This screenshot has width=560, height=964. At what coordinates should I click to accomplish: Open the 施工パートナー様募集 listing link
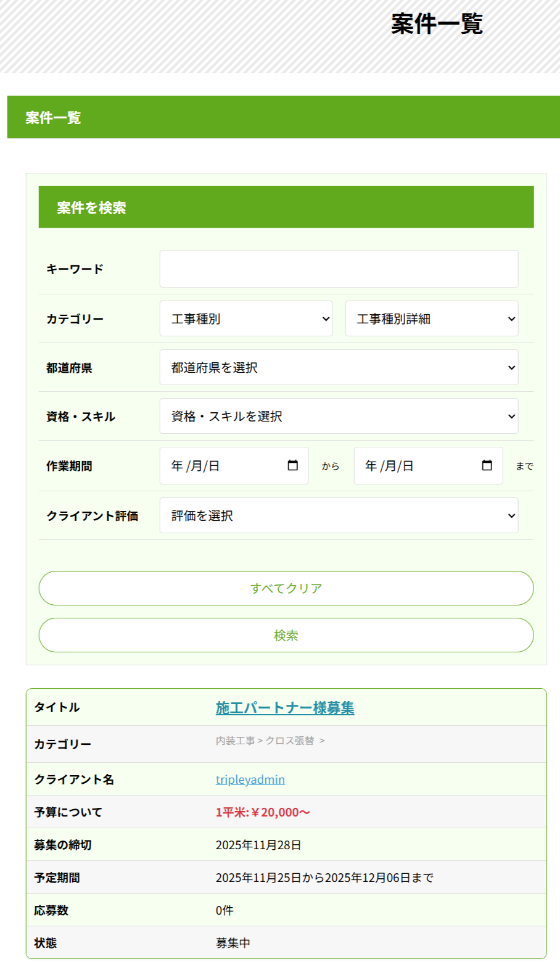coord(285,708)
